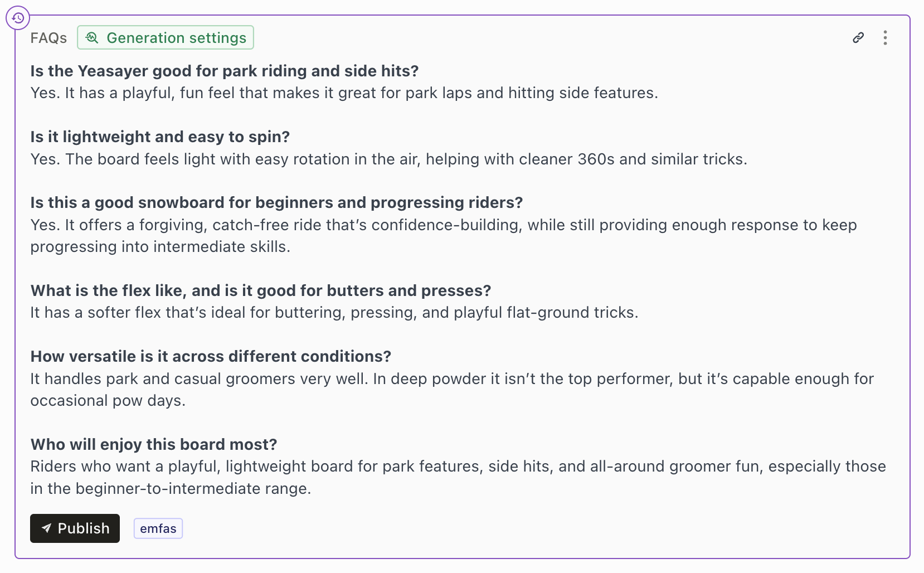Screen dimensions: 924x573
Task: Open Generation settings
Action: click(165, 37)
